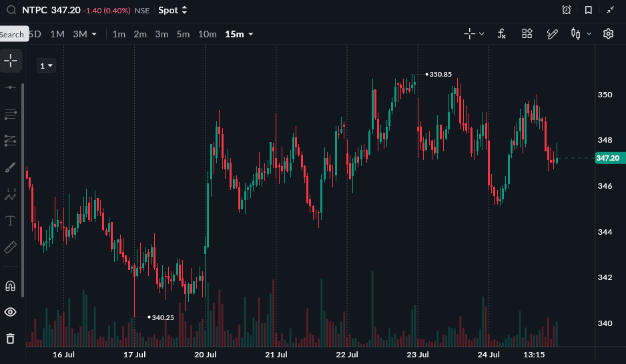Open the fx indicators menu
This screenshot has height=364, width=626.
[x=502, y=34]
